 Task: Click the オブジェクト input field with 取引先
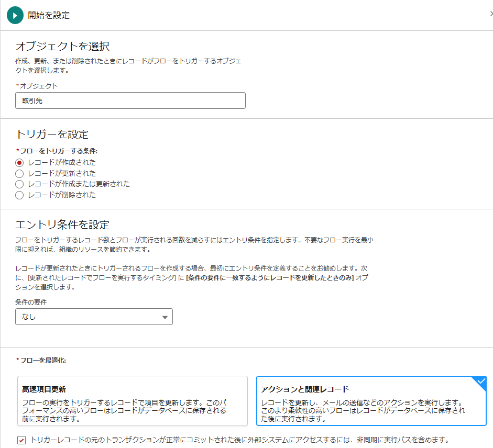point(130,100)
